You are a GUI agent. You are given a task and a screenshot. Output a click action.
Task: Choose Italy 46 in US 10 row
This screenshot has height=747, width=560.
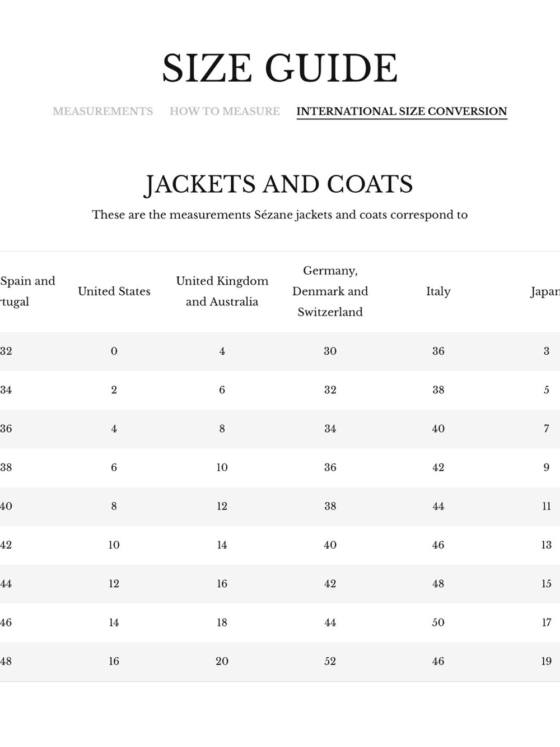pos(438,545)
